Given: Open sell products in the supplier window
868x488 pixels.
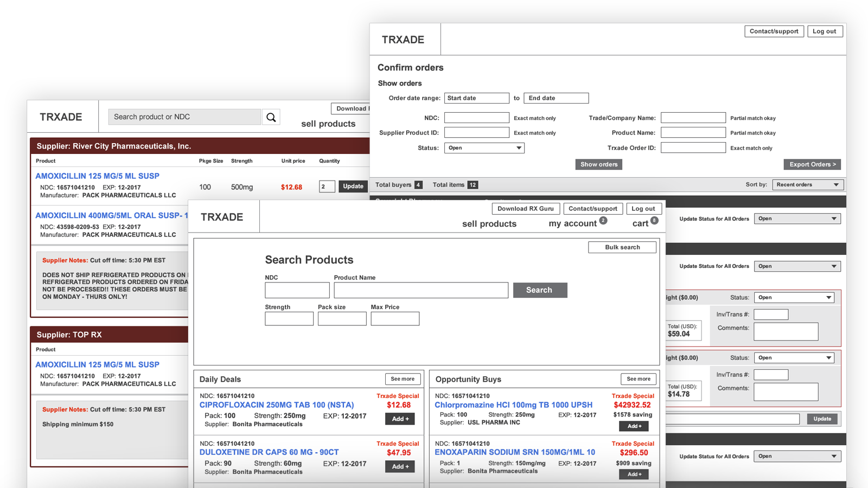Looking at the screenshot, I should [328, 124].
